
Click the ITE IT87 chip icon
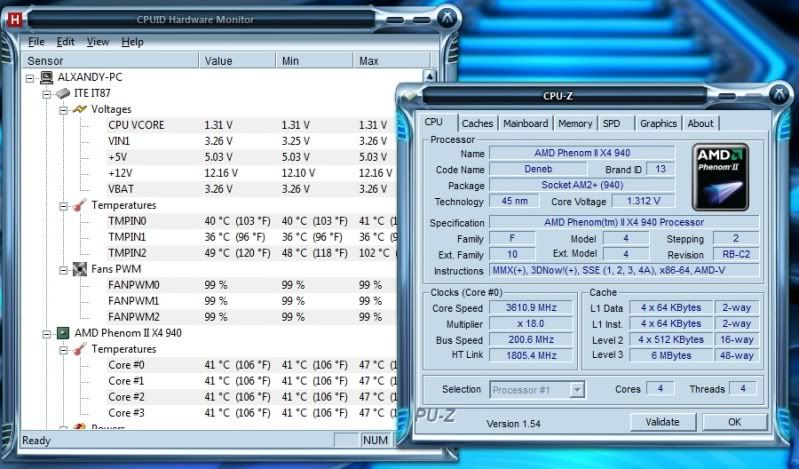click(x=63, y=93)
